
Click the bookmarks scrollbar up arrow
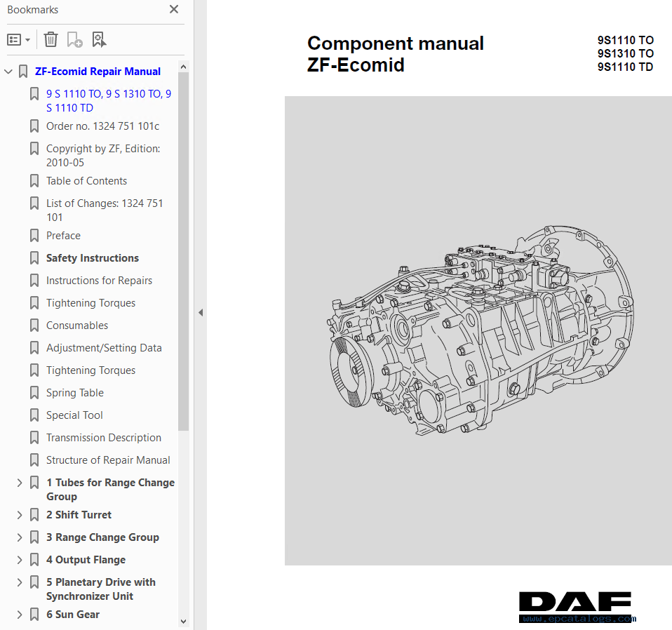[x=183, y=67]
